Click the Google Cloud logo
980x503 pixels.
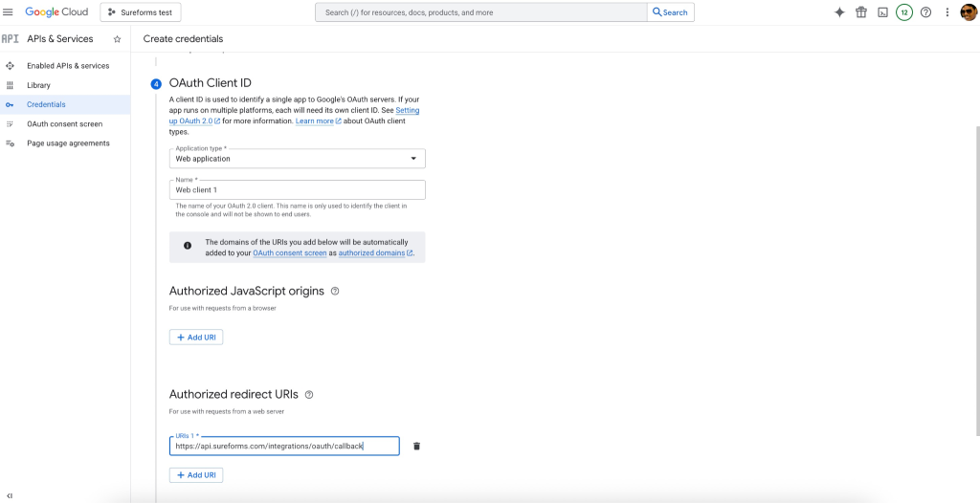click(56, 11)
